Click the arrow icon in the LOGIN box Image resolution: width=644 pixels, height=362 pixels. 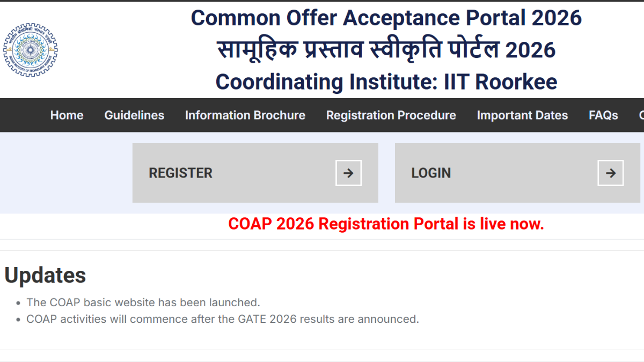tap(610, 173)
